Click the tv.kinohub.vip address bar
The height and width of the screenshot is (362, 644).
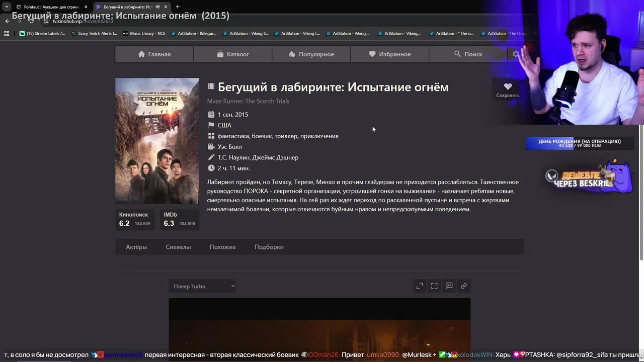coord(83,22)
